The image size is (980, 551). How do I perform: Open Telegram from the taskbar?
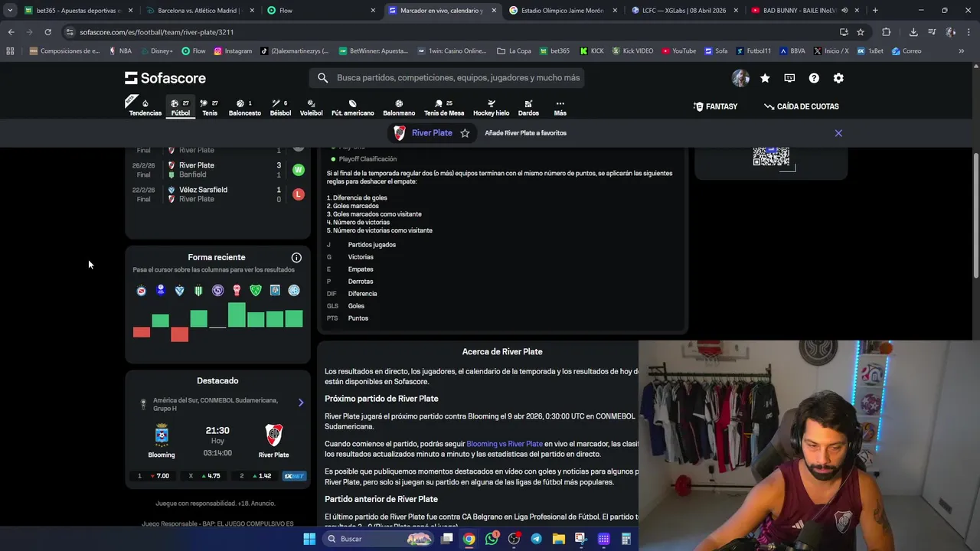(536, 539)
